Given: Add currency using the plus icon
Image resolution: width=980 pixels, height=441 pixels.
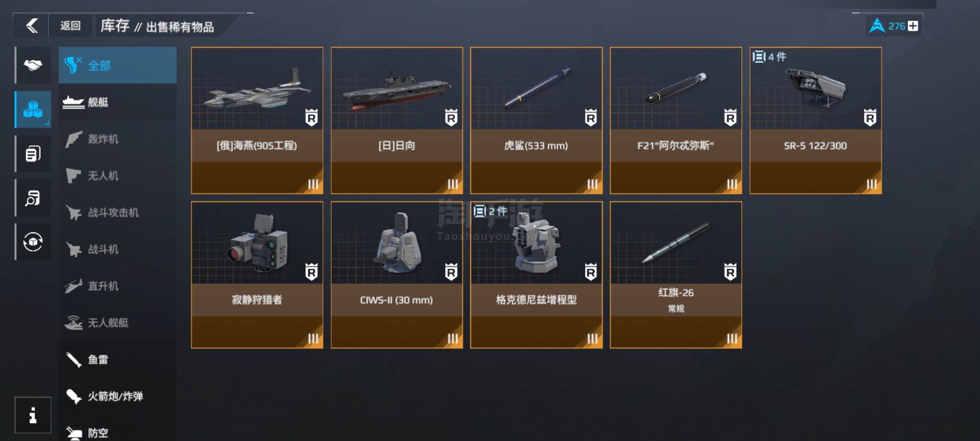Looking at the screenshot, I should click(913, 26).
